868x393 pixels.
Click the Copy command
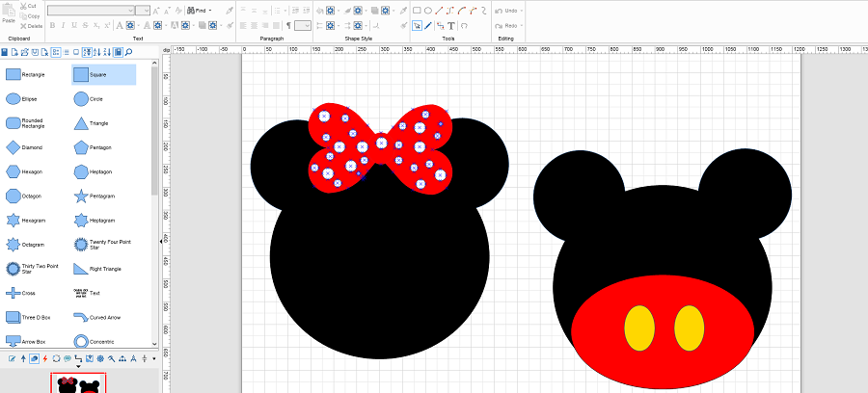pyautogui.click(x=29, y=16)
